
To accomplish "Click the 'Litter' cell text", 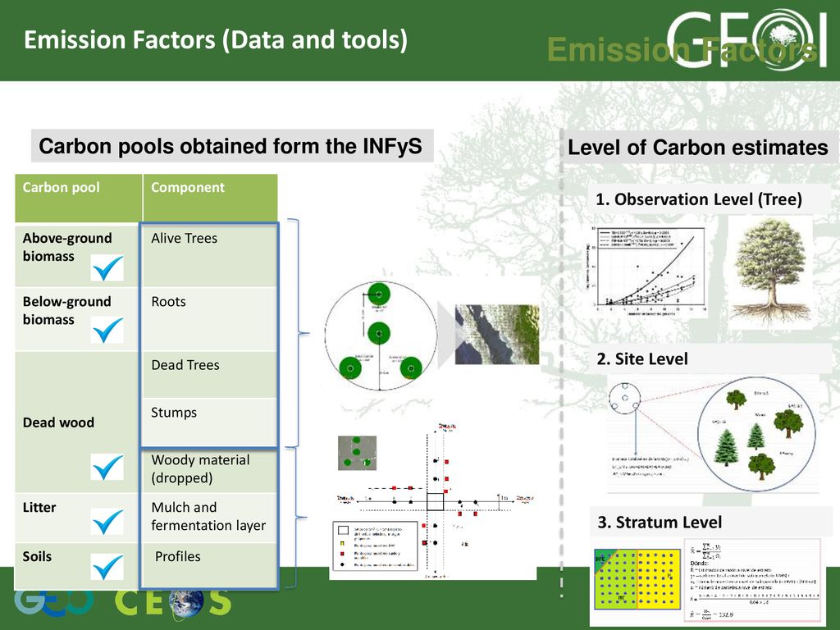I will 39,507.
